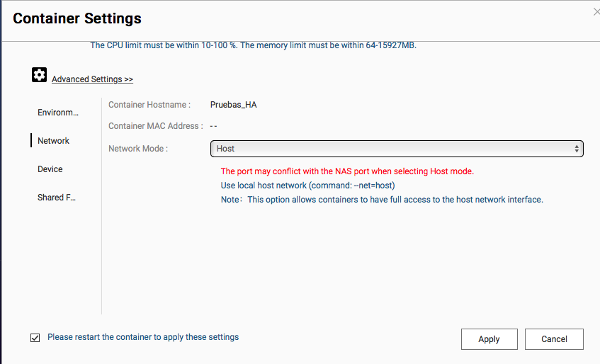
Task: Click the Cancel button
Action: [554, 339]
